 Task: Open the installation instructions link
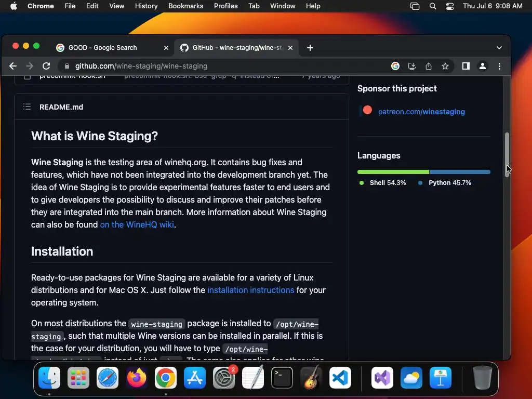[x=251, y=290]
